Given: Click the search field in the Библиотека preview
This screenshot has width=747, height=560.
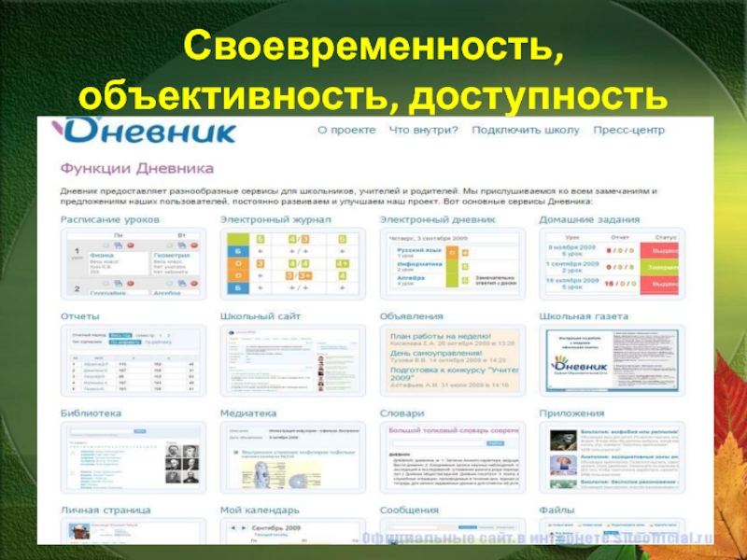Looking at the screenshot, I should point(102,431).
